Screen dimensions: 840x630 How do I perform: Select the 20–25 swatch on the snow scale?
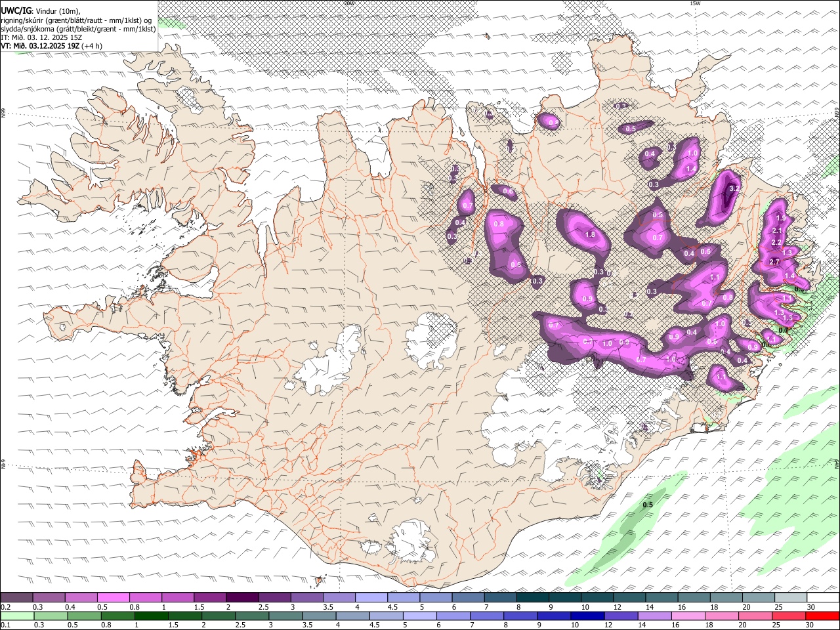758,597
